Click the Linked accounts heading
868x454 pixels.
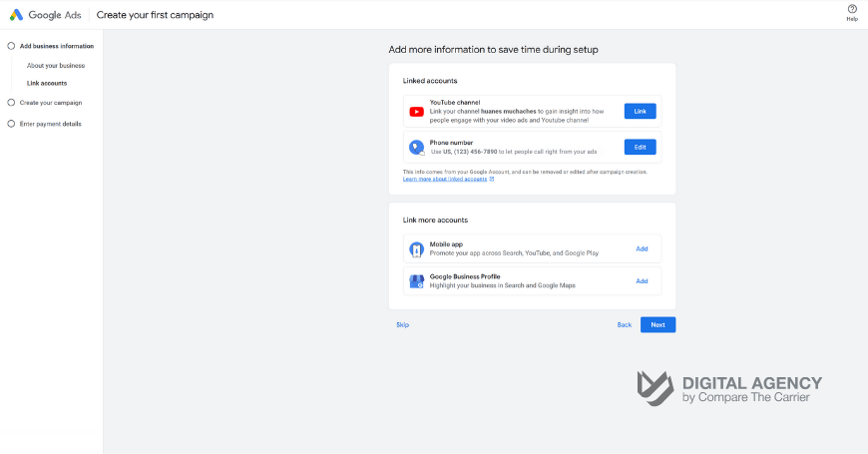[430, 81]
